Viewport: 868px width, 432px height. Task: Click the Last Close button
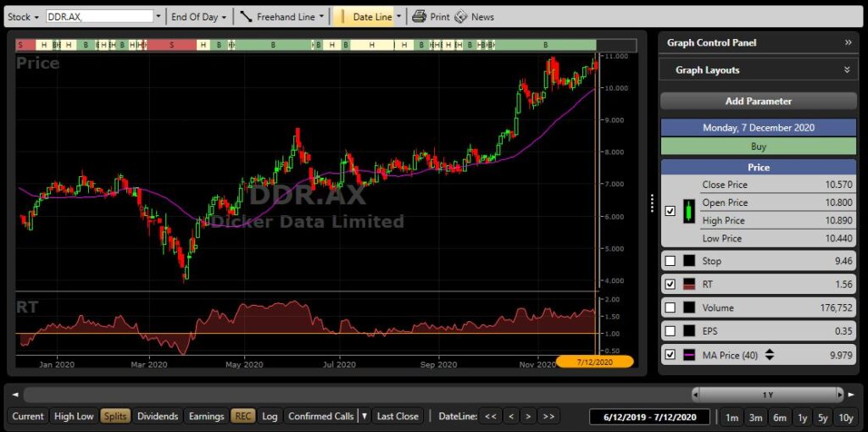(398, 416)
